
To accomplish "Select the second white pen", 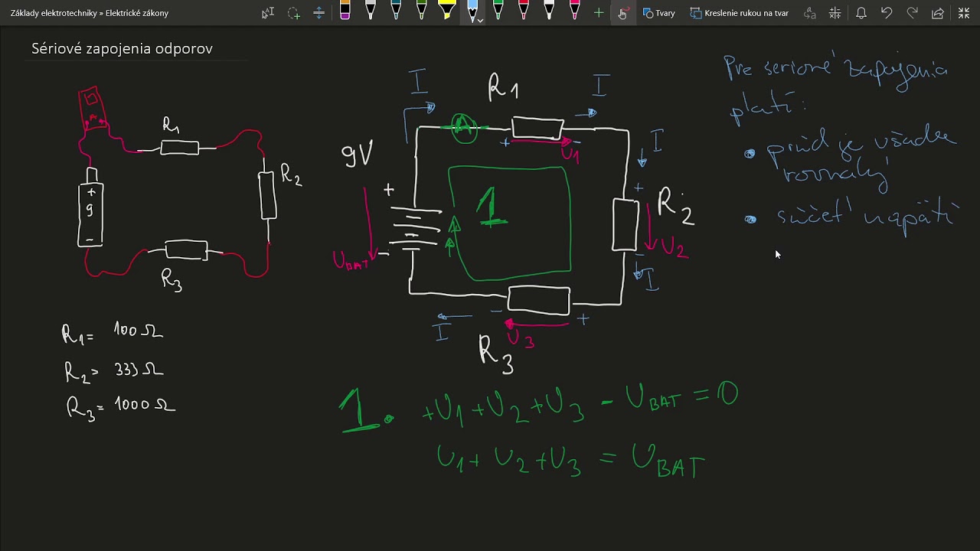I will [x=549, y=11].
